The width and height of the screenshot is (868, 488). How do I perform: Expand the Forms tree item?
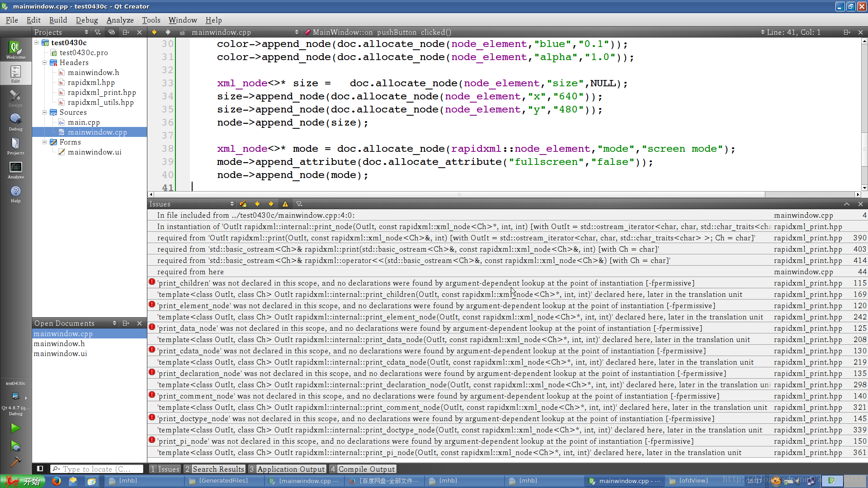pyautogui.click(x=45, y=142)
